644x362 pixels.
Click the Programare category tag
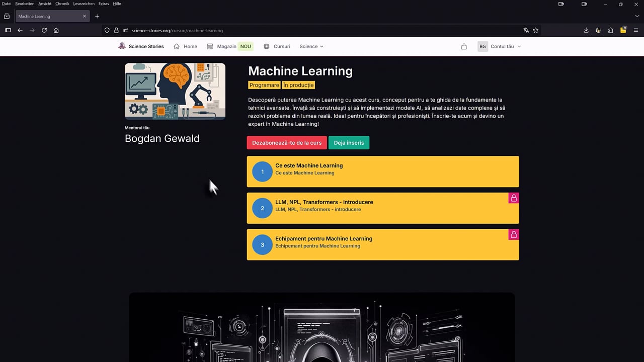point(264,85)
